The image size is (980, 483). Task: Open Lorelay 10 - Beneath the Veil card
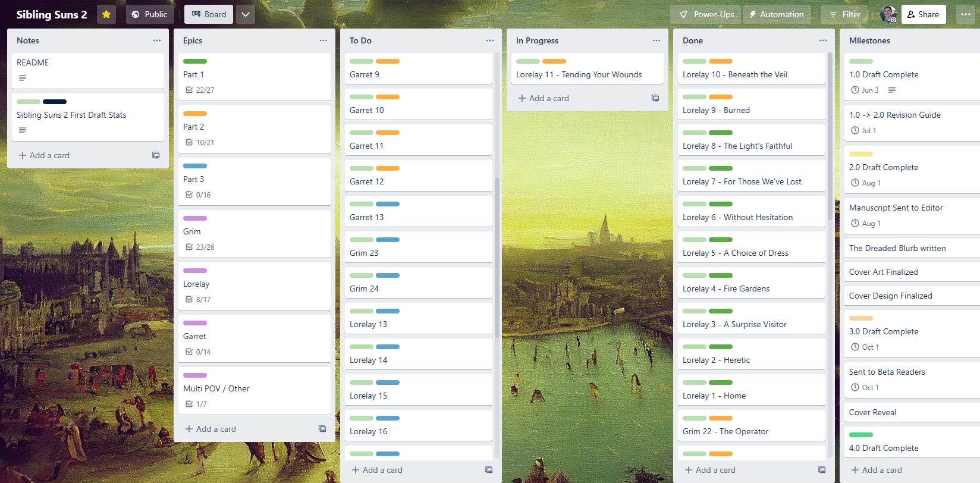(752, 68)
